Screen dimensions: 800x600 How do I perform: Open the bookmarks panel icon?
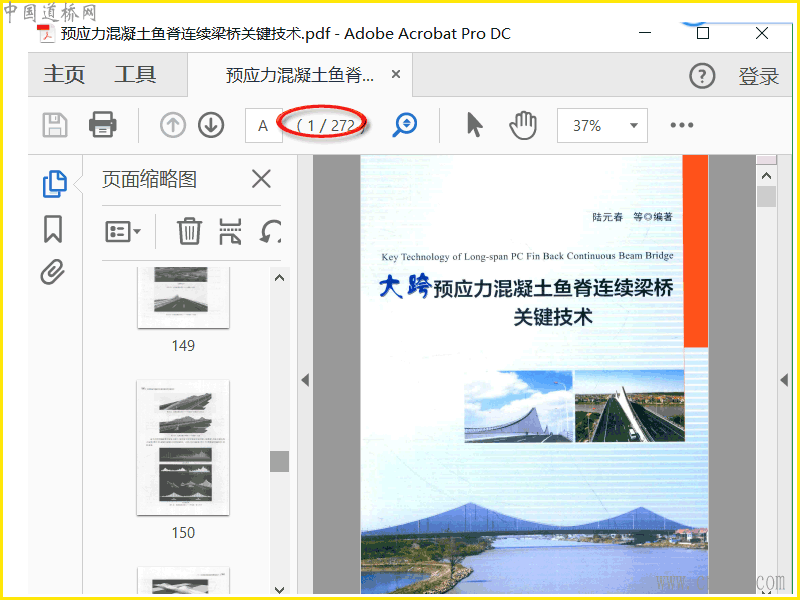[x=53, y=229]
